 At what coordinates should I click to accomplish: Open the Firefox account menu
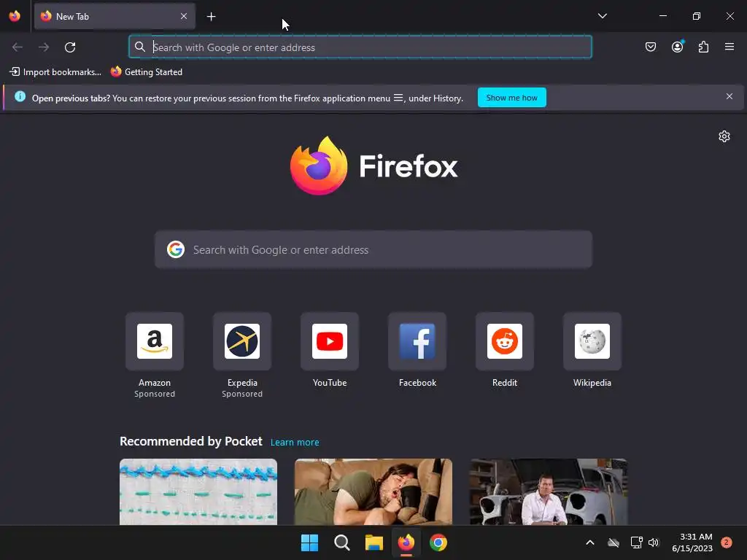[677, 47]
